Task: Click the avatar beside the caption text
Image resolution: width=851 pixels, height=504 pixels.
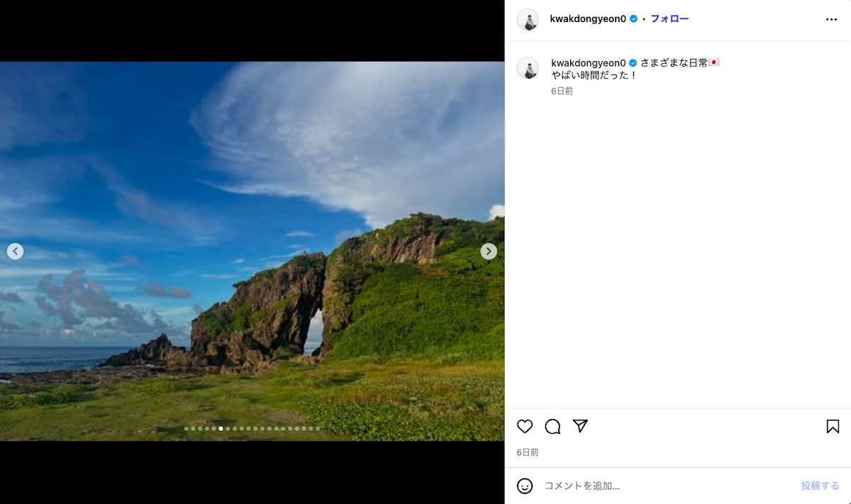Action: [528, 68]
